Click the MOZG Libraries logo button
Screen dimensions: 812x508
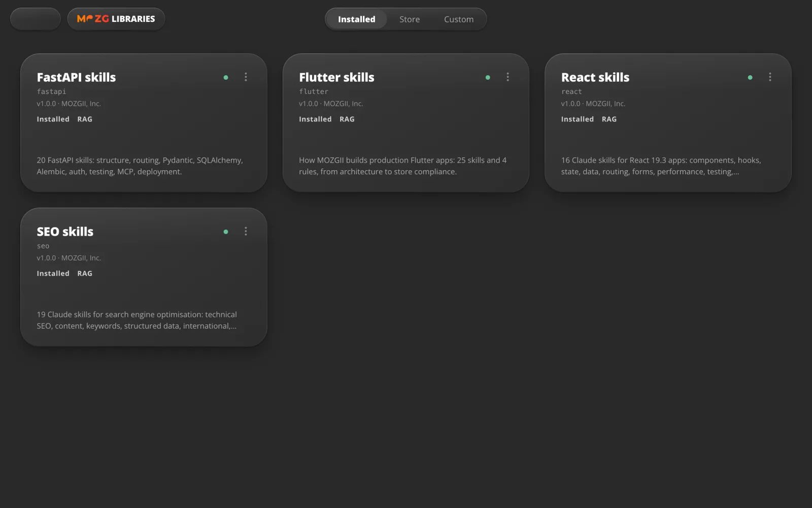(116, 19)
